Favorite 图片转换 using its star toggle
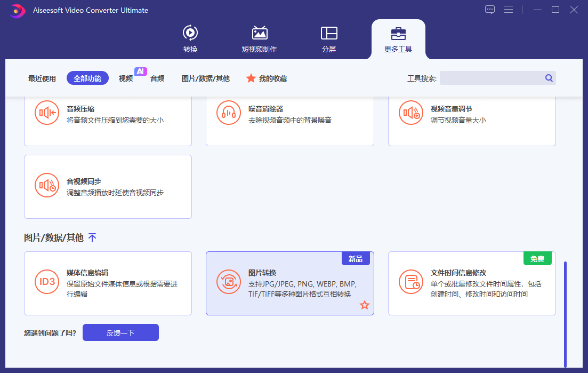The width and height of the screenshot is (588, 373). pyautogui.click(x=365, y=305)
